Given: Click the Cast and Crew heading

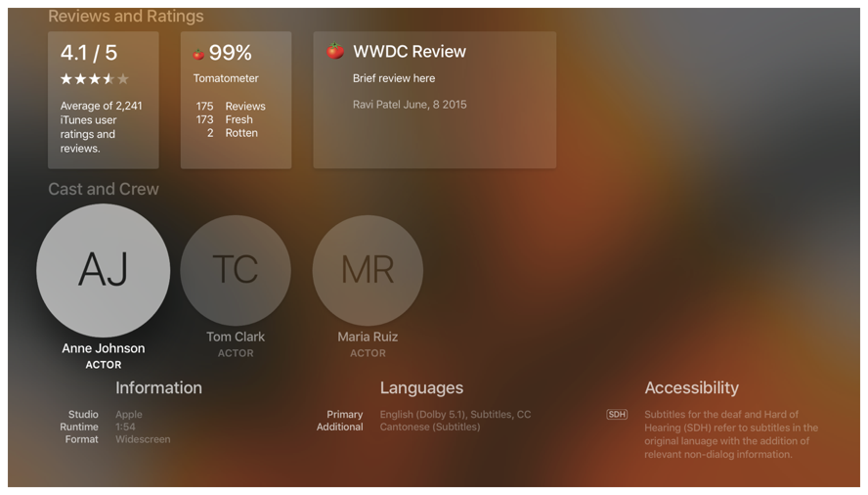Looking at the screenshot, I should (x=104, y=189).
